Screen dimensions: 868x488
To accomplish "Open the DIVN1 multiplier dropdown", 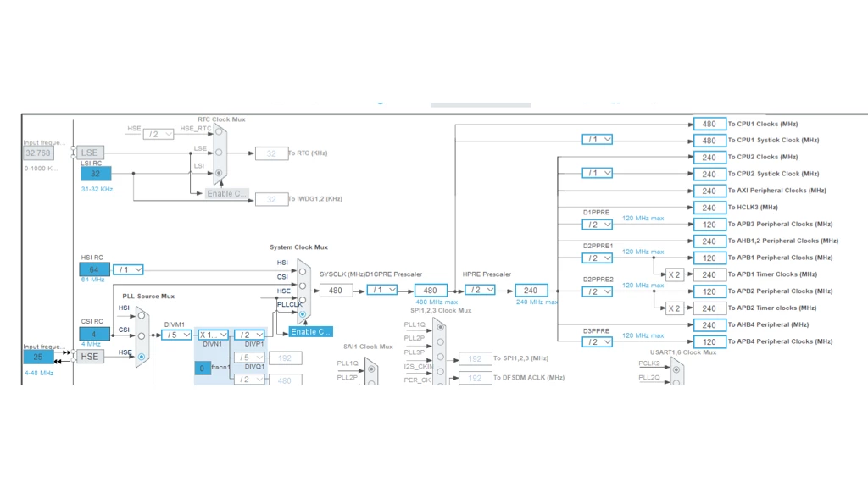I will pos(213,335).
